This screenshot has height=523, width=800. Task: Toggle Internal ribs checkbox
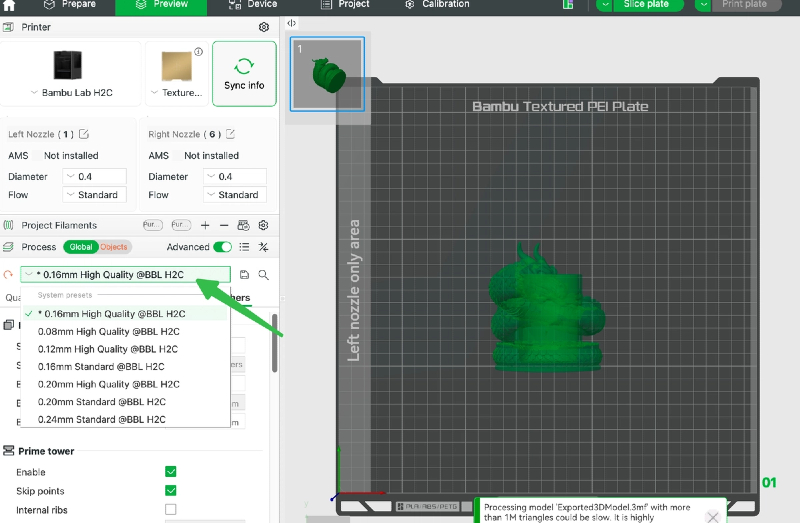click(171, 509)
